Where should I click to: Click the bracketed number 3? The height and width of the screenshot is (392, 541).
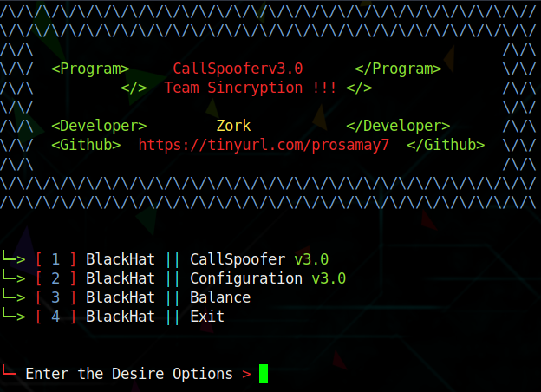click(55, 297)
